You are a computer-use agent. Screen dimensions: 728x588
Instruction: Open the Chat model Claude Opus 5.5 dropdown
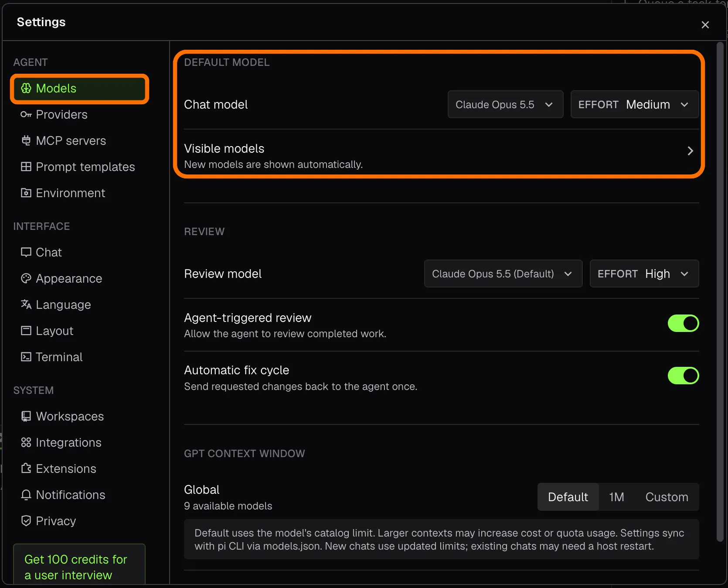505,104
